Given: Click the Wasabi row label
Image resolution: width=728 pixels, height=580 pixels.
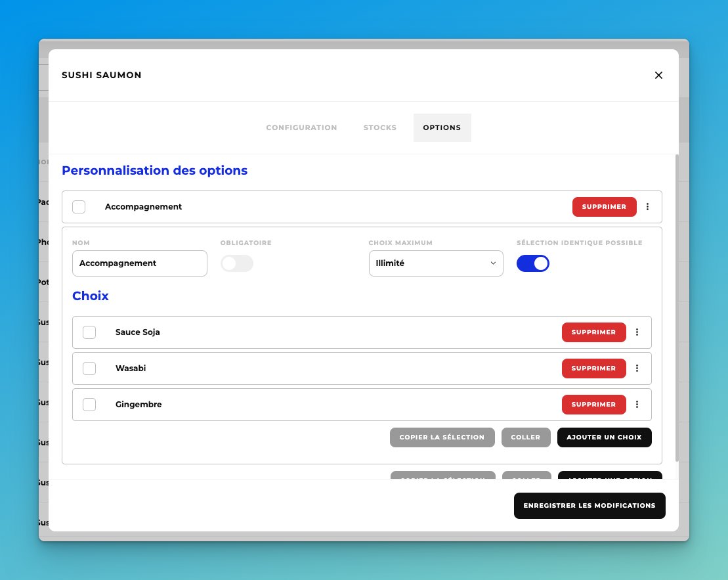Looking at the screenshot, I should [x=131, y=368].
